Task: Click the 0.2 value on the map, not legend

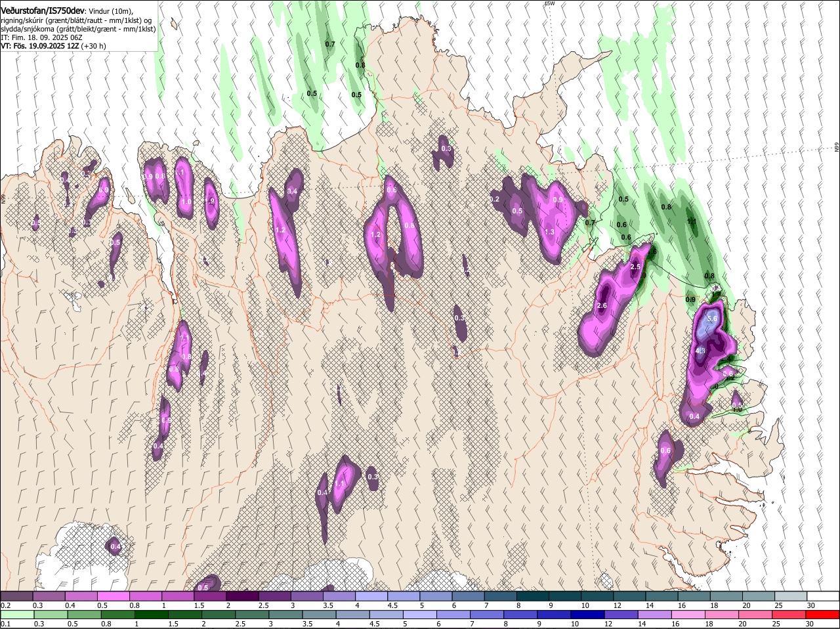Action: (495, 200)
